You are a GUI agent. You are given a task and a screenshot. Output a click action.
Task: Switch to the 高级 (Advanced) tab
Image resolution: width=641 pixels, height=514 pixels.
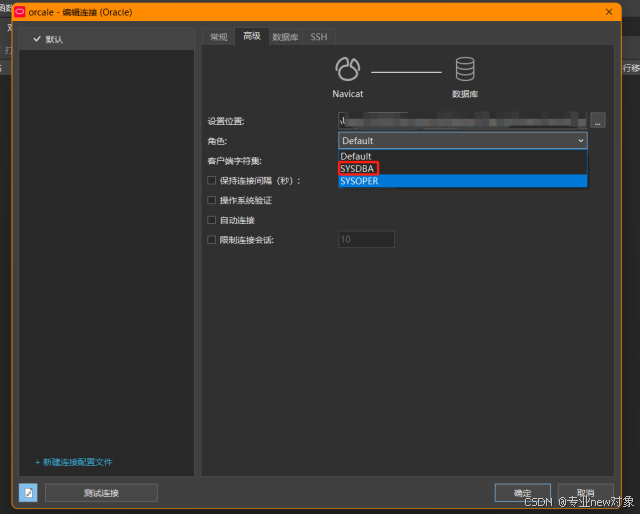(252, 36)
